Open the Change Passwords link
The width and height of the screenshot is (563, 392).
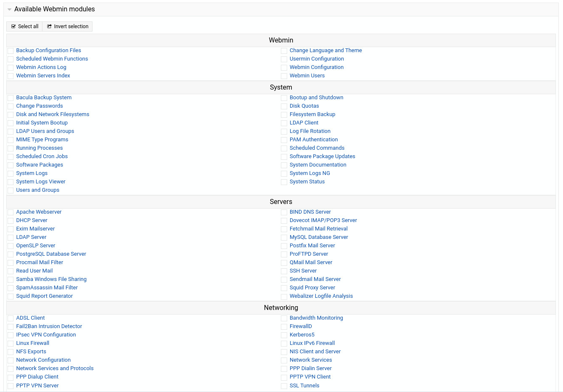40,106
